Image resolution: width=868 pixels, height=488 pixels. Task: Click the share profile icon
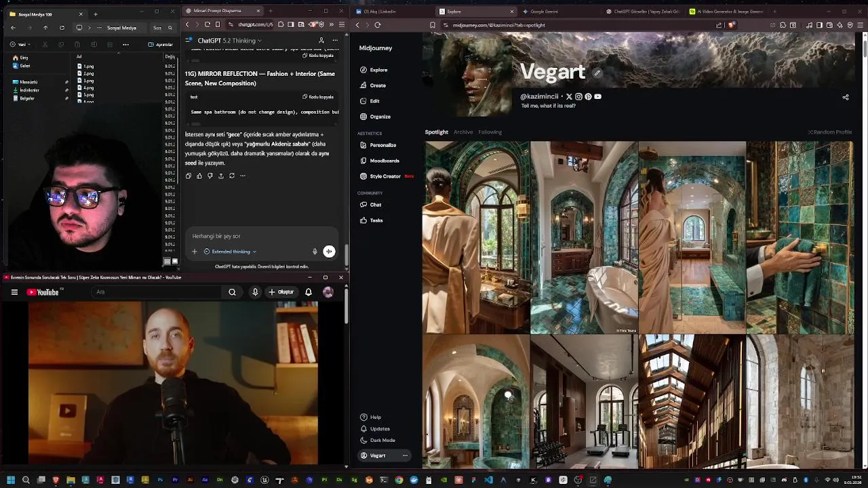(846, 98)
